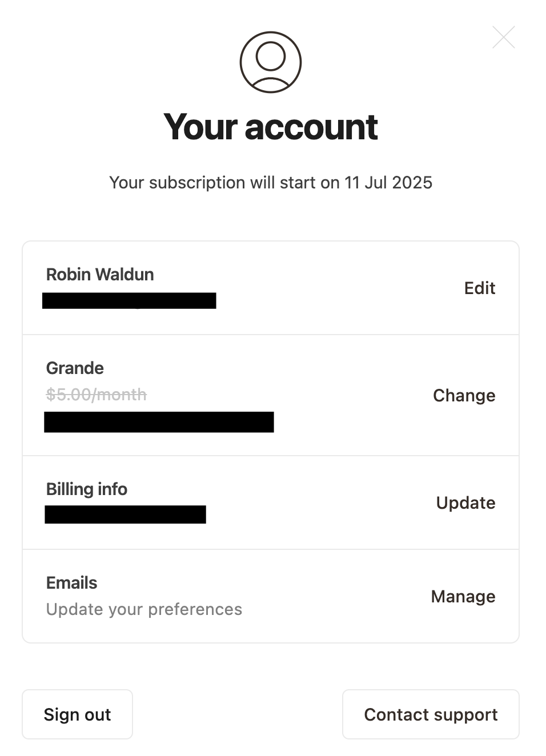The image size is (546, 756).
Task: Click the Grande plan label
Action: 75,368
